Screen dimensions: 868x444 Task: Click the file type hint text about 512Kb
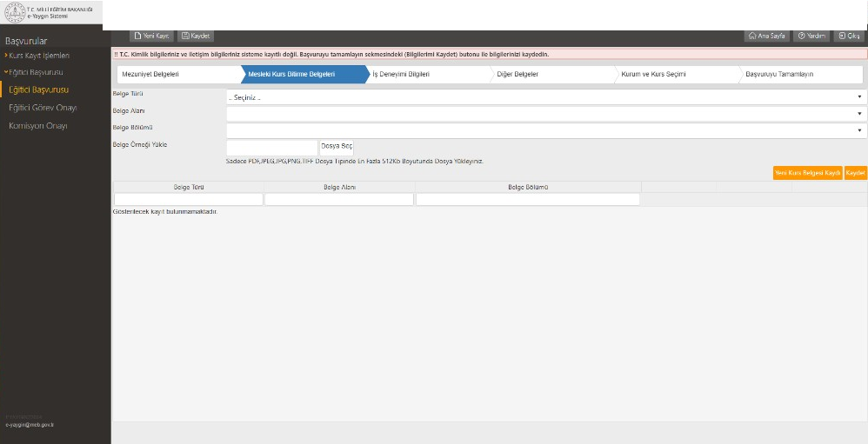click(355, 162)
